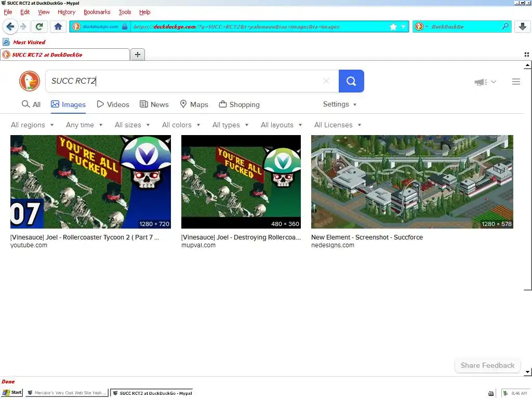This screenshot has width=532, height=399.
Task: Click the New Element - Screenshot - Succforce title
Action: [367, 237]
